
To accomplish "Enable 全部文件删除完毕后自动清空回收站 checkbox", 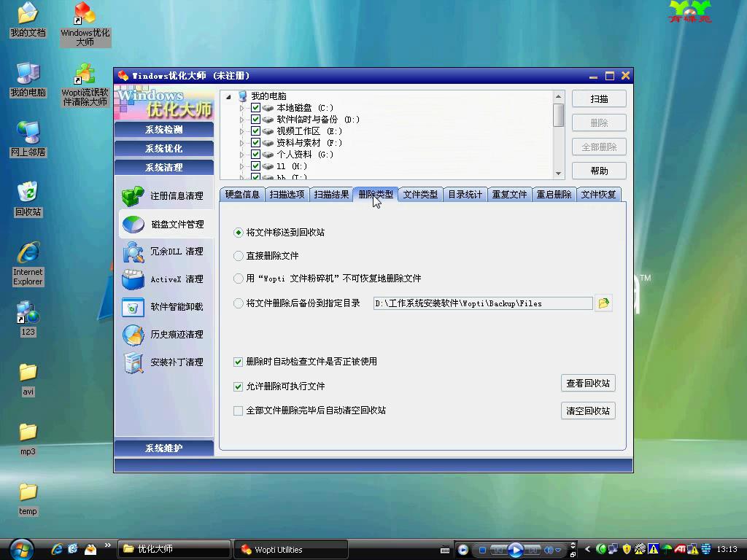I will (x=239, y=411).
